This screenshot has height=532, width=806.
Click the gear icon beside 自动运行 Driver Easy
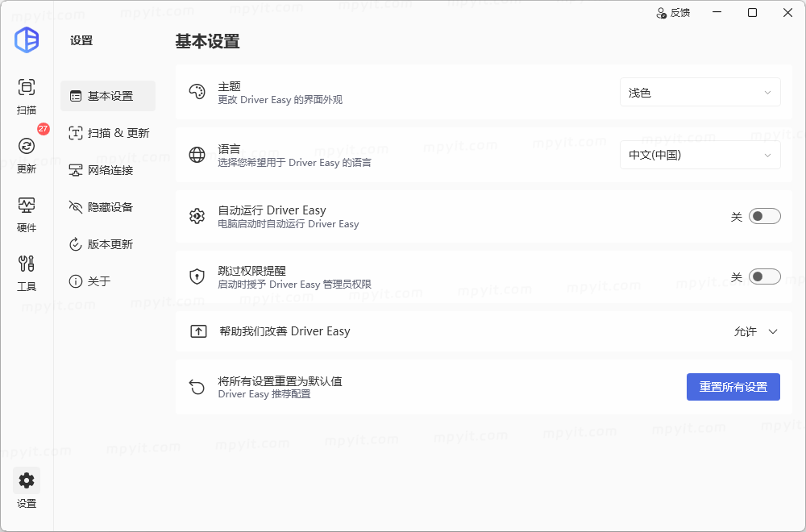point(197,216)
